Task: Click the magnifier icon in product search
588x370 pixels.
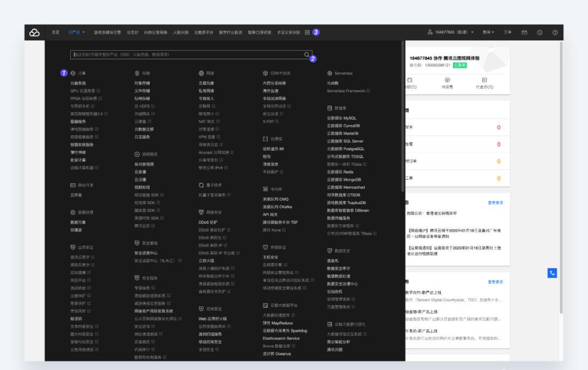Action: (307, 55)
